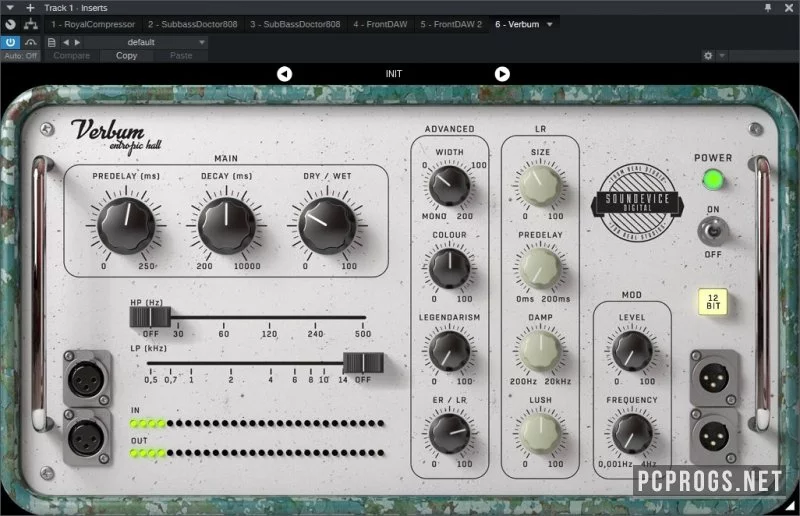Viewport: 800px width, 516px height.
Task: Switch to 5 - FrontDAW 2 tab
Action: click(451, 24)
